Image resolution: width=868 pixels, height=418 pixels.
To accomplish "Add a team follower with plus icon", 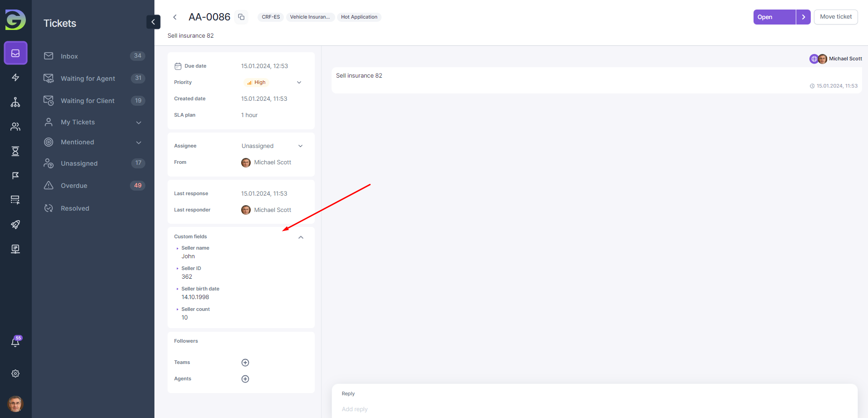I will (245, 363).
